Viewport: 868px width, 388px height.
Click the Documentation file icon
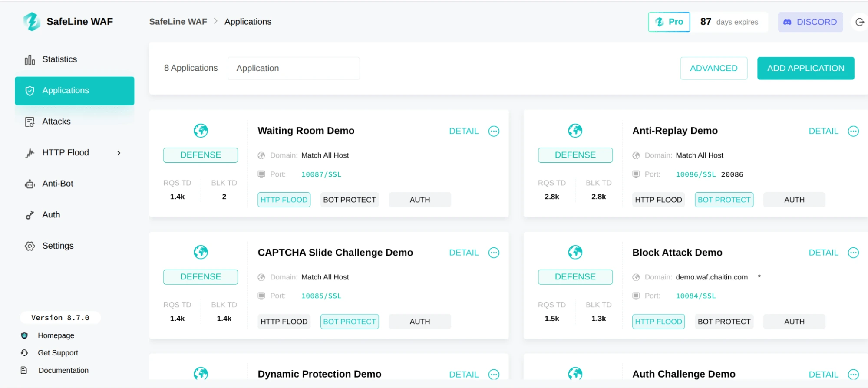24,370
